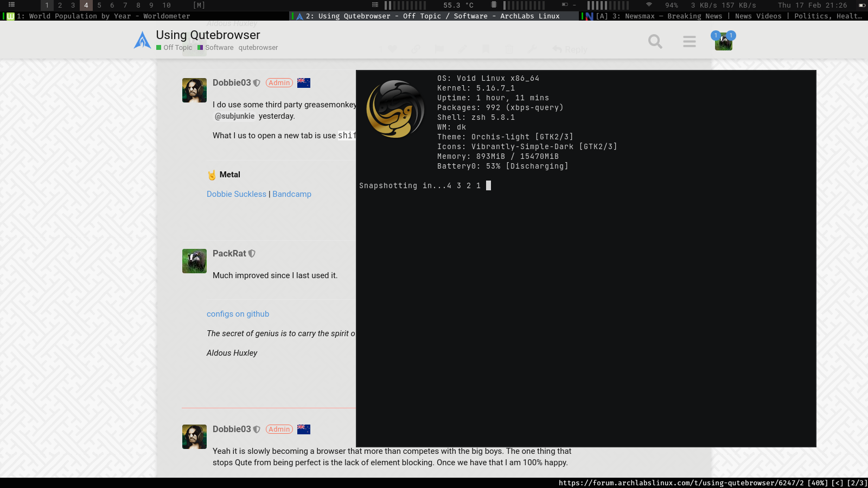868x488 pixels.
Task: Click the metal horns emoji in signature
Action: pos(212,175)
